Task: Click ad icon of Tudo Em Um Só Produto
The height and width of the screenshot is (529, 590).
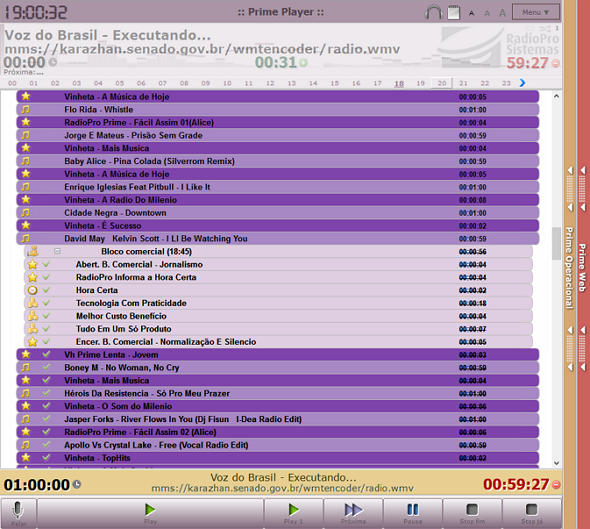Action: point(33,328)
